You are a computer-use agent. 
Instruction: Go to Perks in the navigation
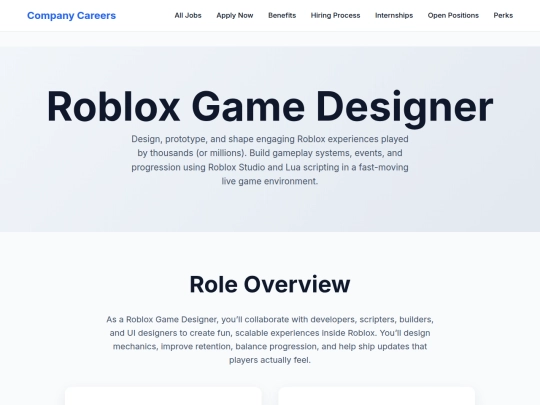pyautogui.click(x=503, y=15)
